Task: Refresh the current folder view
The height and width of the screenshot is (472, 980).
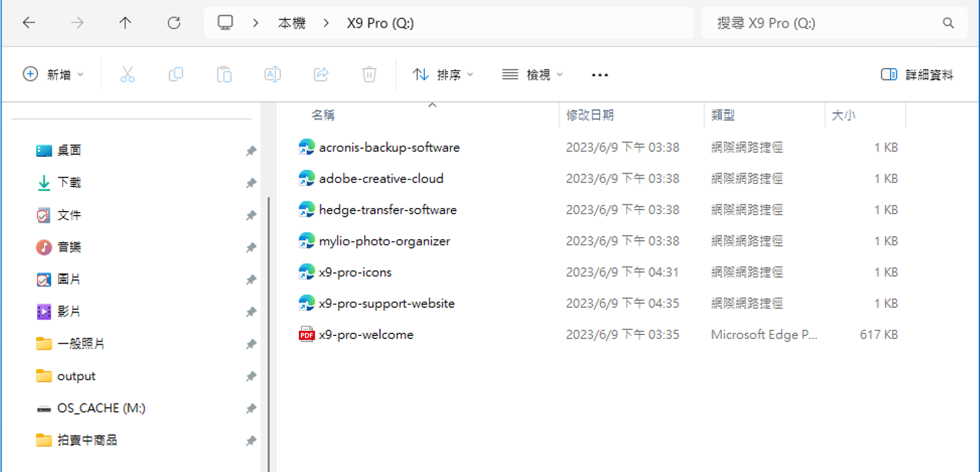Action: pos(174,23)
